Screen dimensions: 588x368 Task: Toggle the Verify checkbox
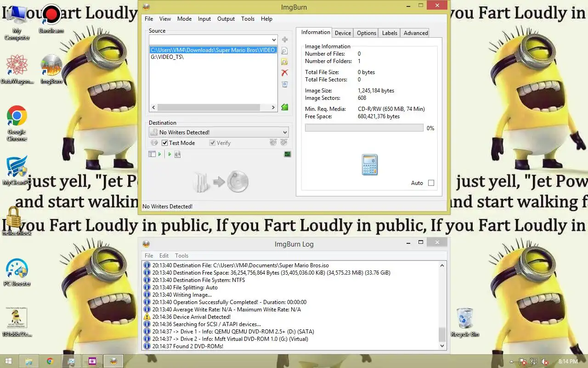212,143
